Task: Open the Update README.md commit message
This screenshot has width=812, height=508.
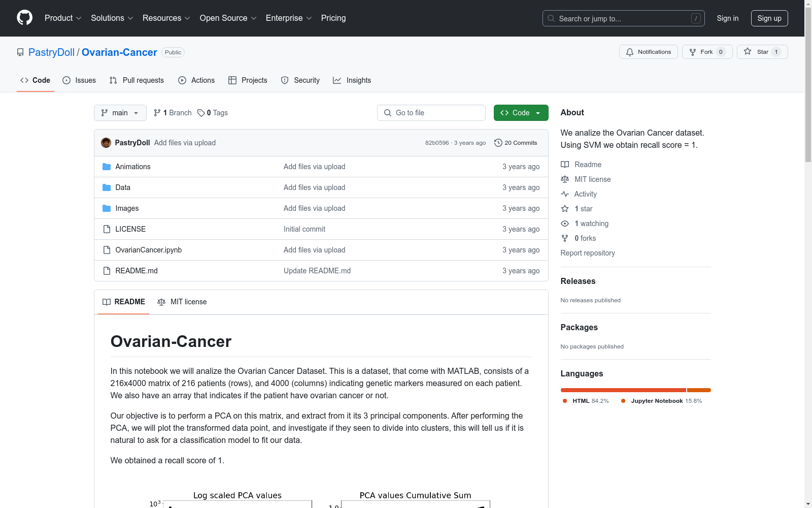Action: [317, 271]
